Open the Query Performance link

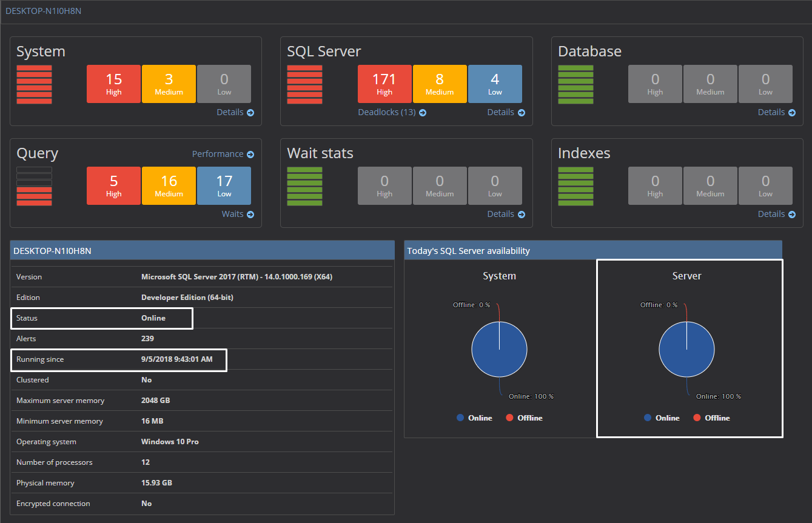(x=223, y=154)
